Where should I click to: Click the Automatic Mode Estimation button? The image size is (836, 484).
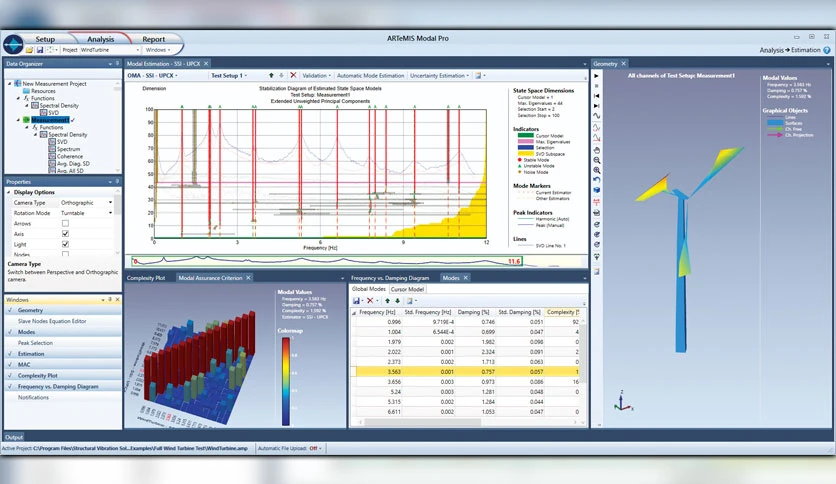pos(371,76)
